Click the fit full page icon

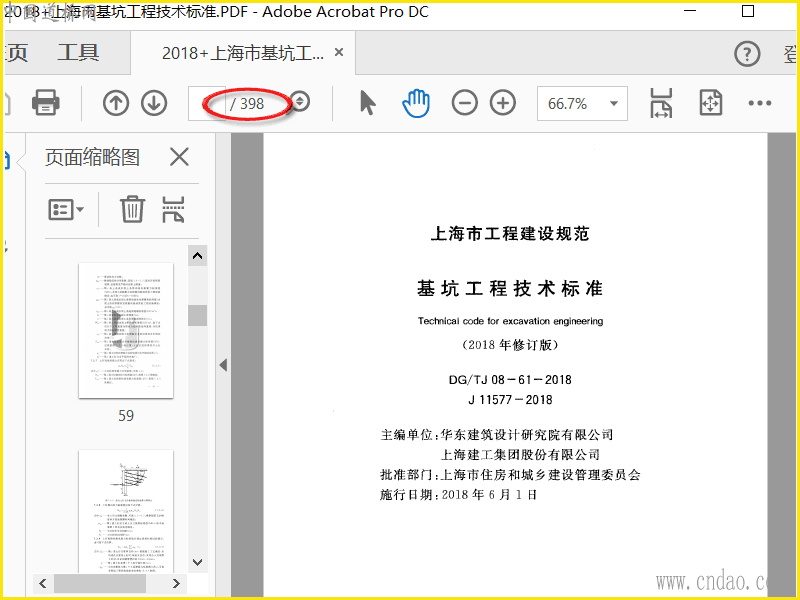tap(711, 103)
